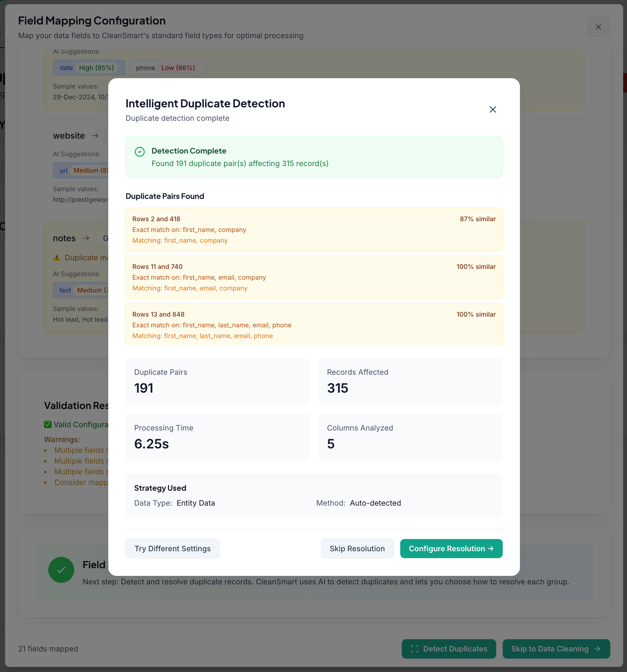Select the Rows 11 and 740 duplicate pair
The image size is (627, 672).
[314, 277]
